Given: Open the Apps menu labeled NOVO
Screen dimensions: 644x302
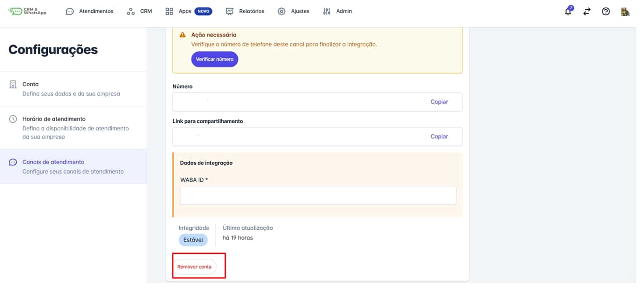Looking at the screenshot, I should click(189, 11).
